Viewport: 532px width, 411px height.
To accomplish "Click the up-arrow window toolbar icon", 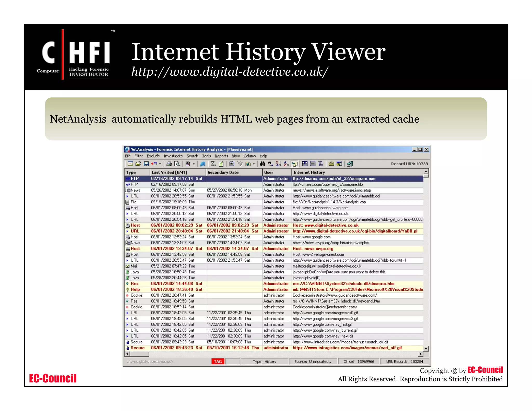I will (305, 164).
